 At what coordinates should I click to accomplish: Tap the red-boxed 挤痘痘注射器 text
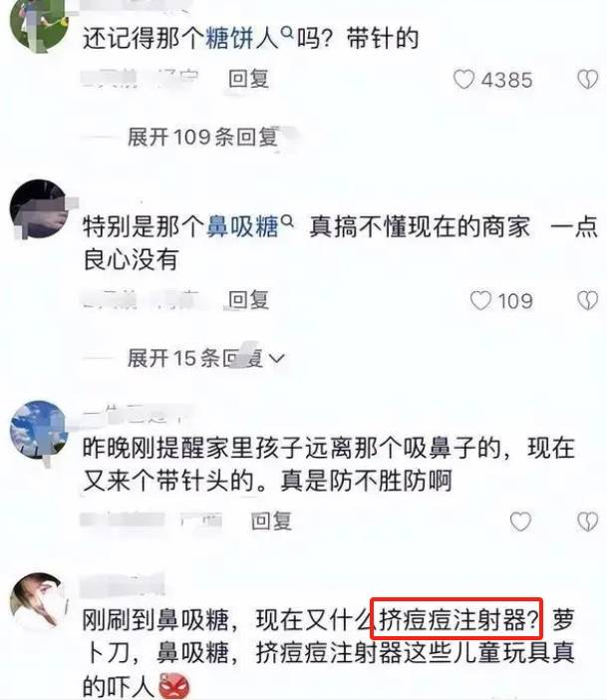click(456, 619)
